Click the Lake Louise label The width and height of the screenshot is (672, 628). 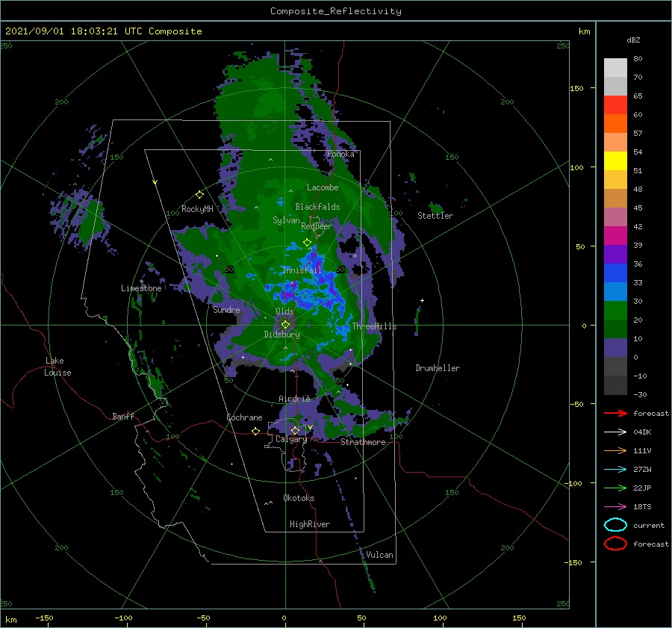tap(57, 367)
